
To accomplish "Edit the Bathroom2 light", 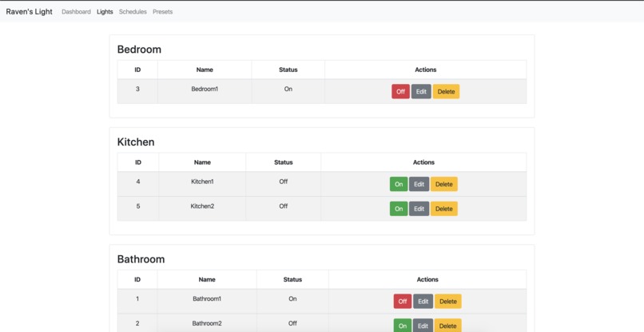I will (x=423, y=326).
